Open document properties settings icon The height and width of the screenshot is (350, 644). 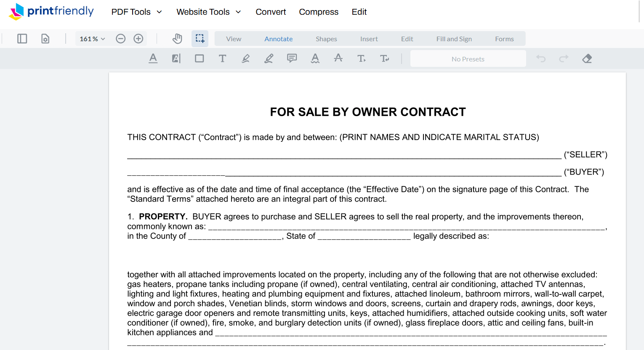(45, 38)
